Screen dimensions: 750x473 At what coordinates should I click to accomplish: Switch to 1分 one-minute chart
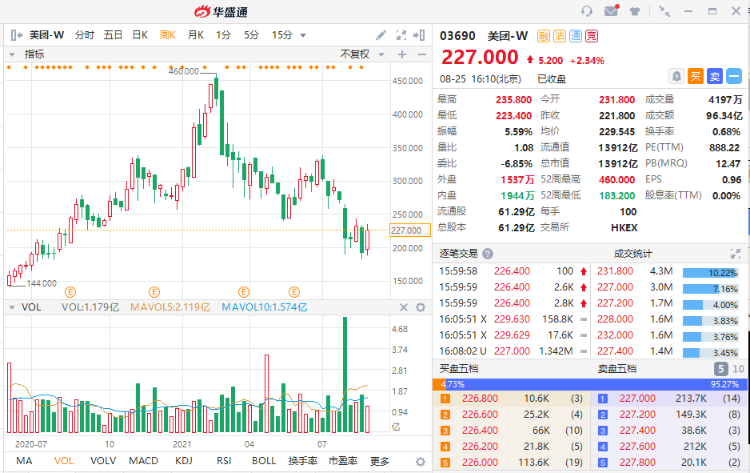click(x=223, y=35)
